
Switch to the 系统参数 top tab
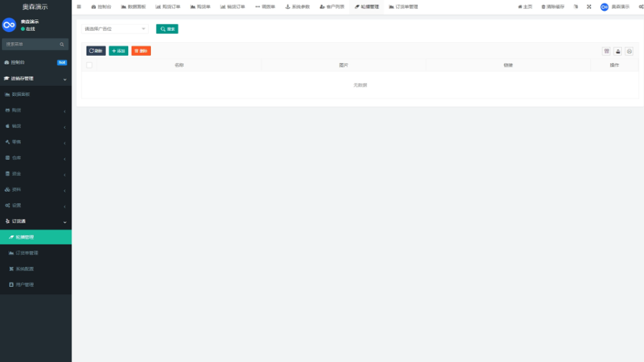[x=298, y=6]
